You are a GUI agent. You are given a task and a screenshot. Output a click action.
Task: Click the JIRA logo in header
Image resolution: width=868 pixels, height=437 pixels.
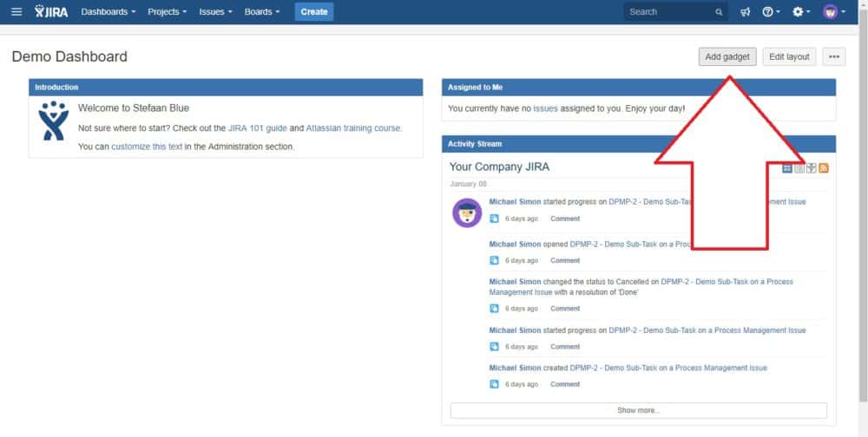51,11
